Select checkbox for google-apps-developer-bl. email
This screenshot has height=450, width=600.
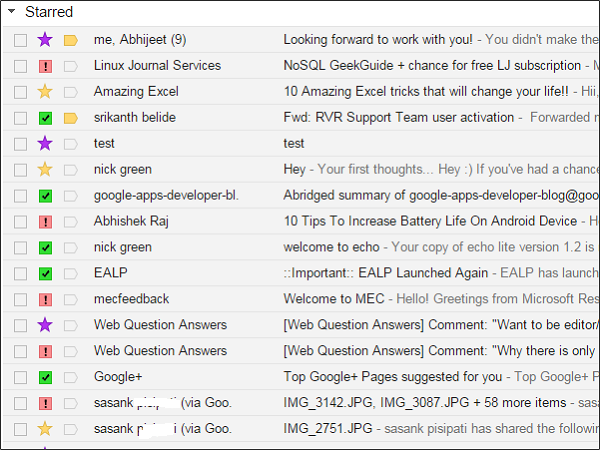[x=20, y=196]
